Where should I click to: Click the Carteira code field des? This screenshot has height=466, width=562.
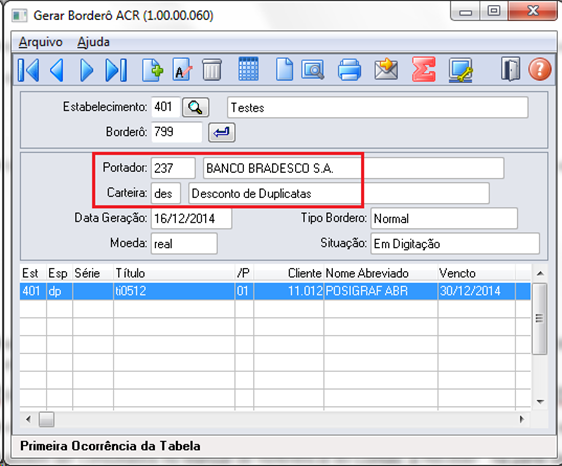(166, 193)
